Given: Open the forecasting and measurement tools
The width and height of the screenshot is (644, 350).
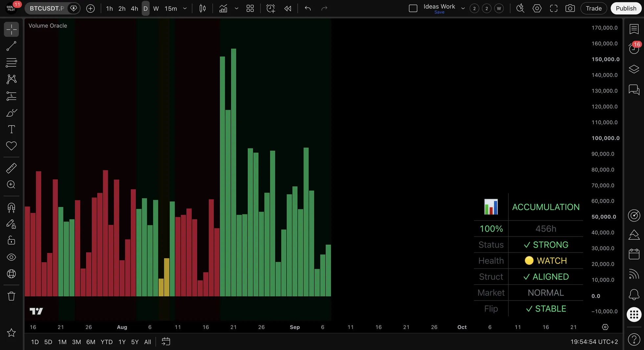Looking at the screenshot, I should 11,96.
